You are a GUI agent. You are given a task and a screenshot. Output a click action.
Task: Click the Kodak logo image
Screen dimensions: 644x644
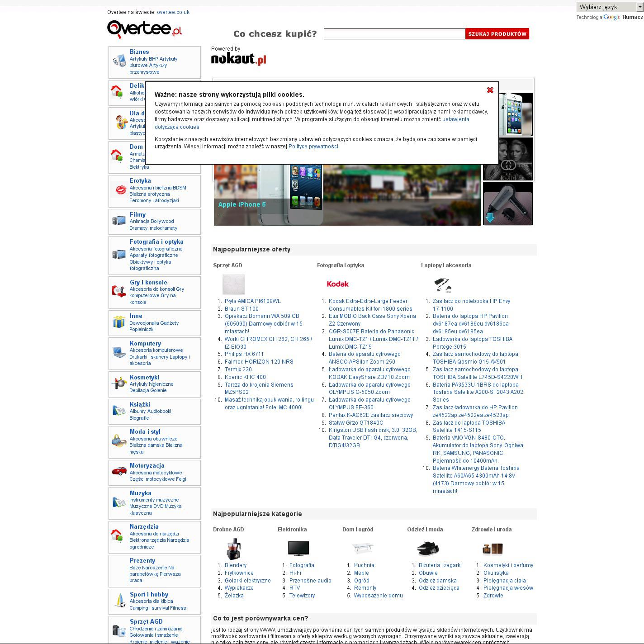click(x=337, y=284)
